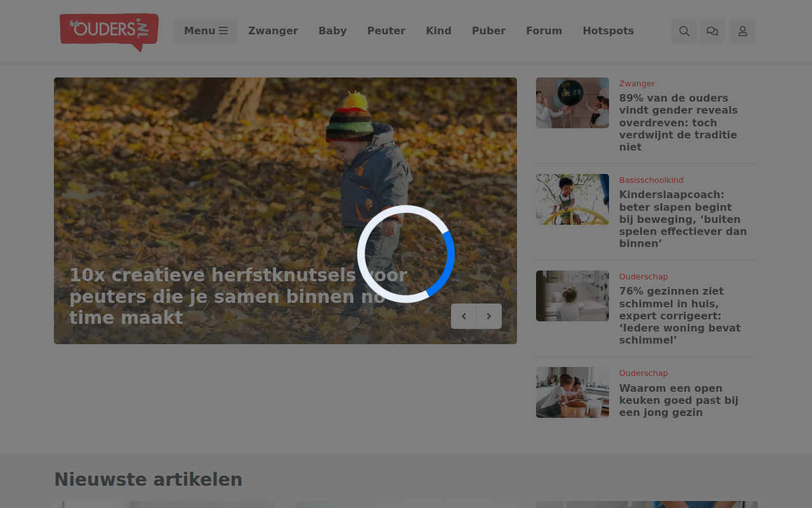Open the Kinderslaapcoach article link

point(683,219)
